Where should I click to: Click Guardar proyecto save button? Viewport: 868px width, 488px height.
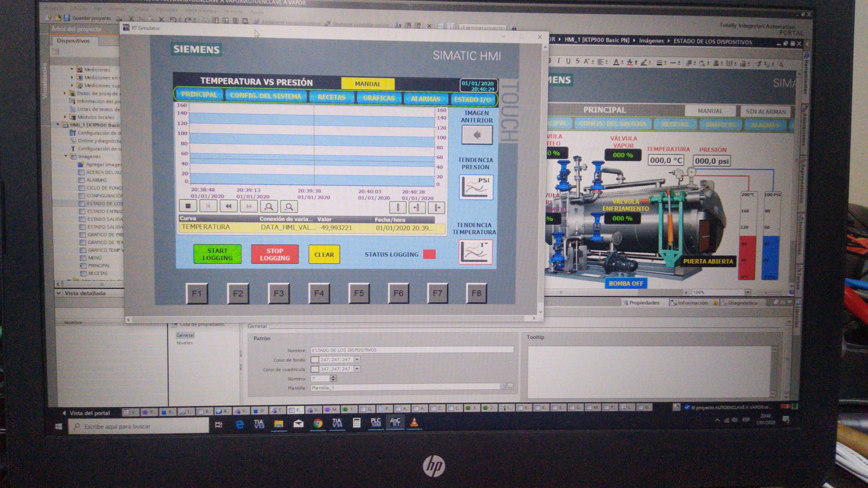[88, 18]
